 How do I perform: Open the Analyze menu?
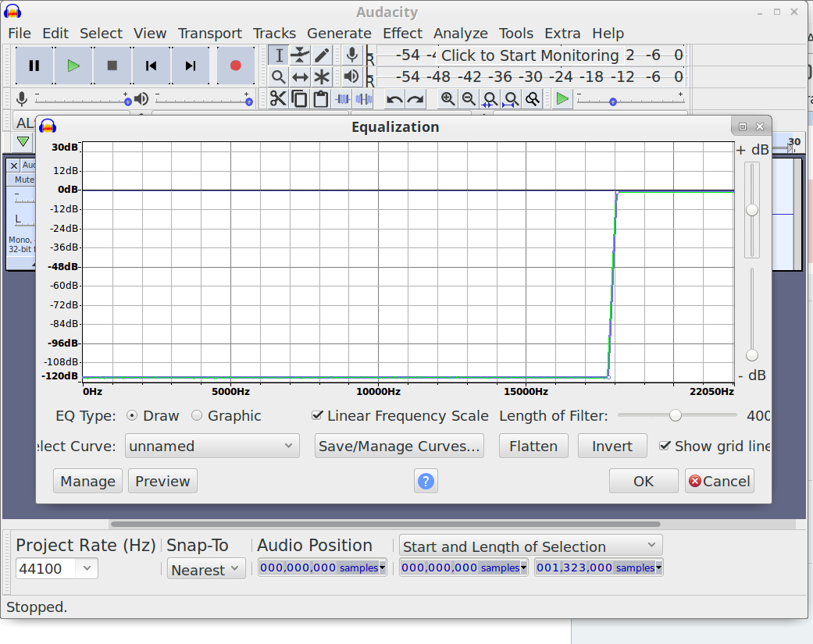pyautogui.click(x=460, y=34)
